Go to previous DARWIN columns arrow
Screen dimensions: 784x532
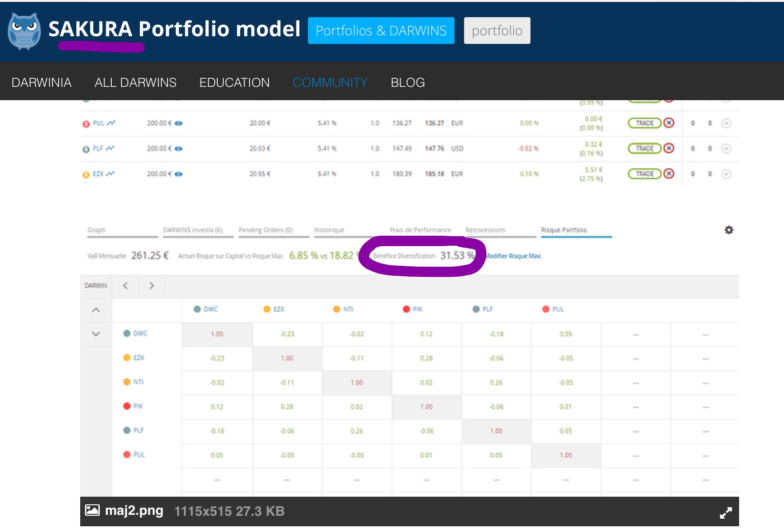tap(125, 285)
